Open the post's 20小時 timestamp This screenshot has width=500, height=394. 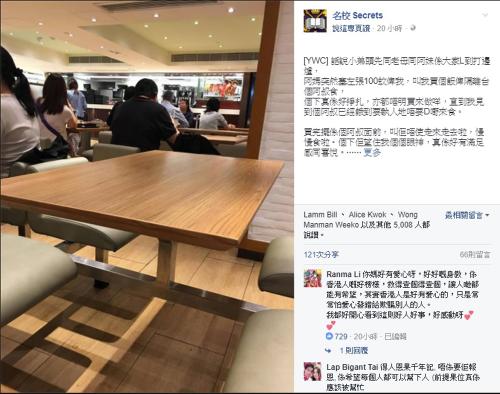(389, 28)
